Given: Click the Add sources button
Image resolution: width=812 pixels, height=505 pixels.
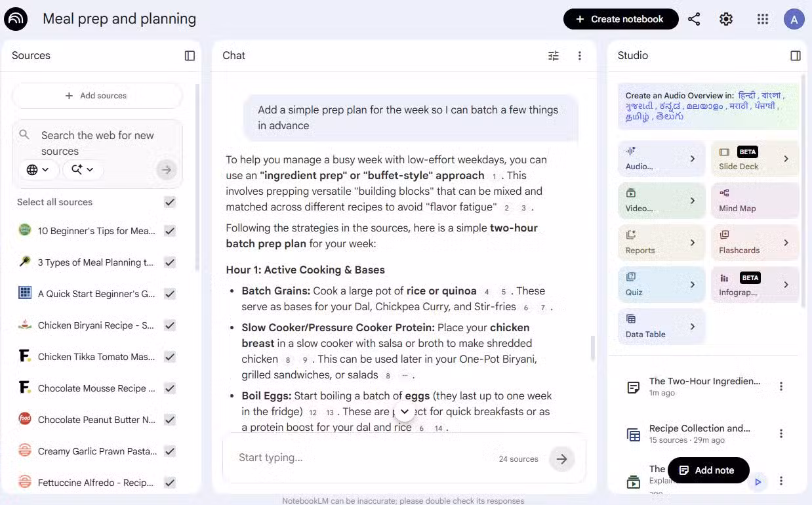Looking at the screenshot, I should (96, 96).
